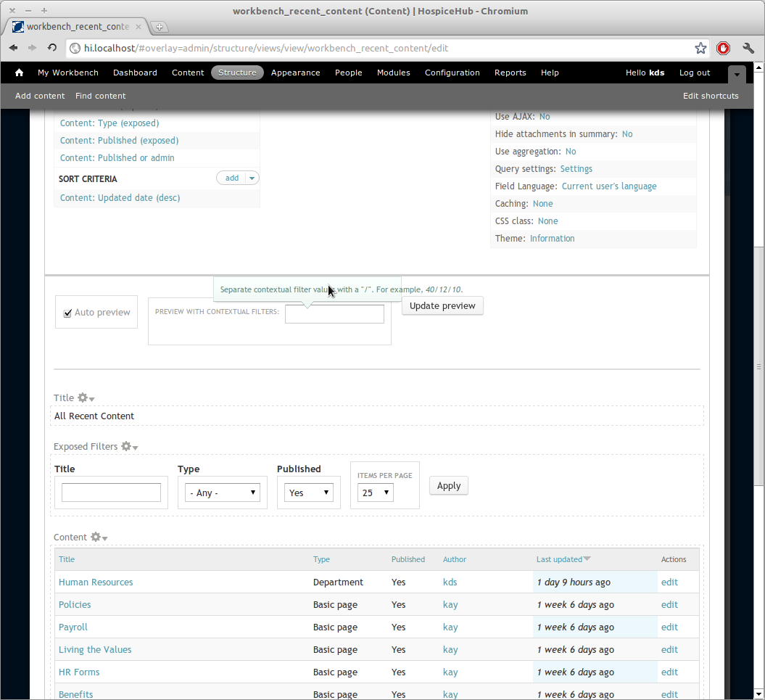The width and height of the screenshot is (765, 700).
Task: Go back with browser back arrow
Action: 14,48
